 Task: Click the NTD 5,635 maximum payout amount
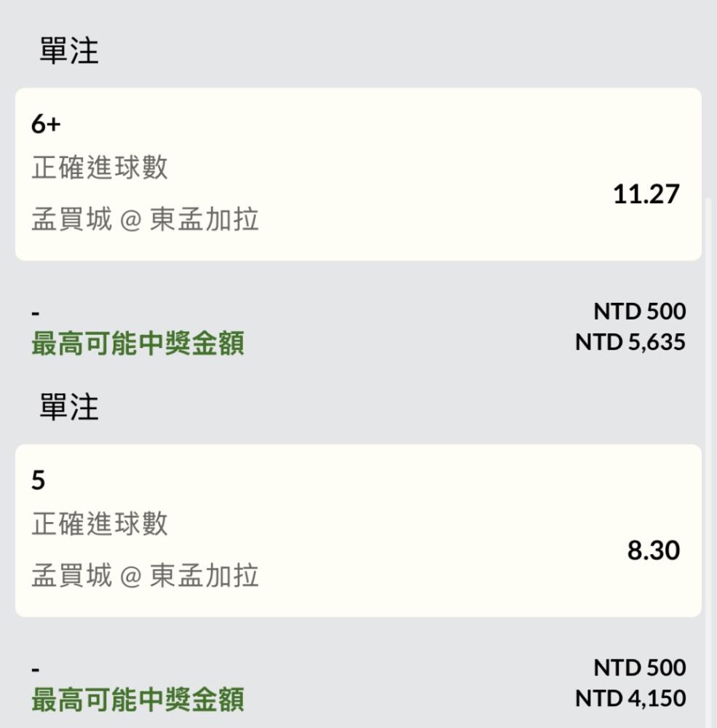tap(630, 342)
